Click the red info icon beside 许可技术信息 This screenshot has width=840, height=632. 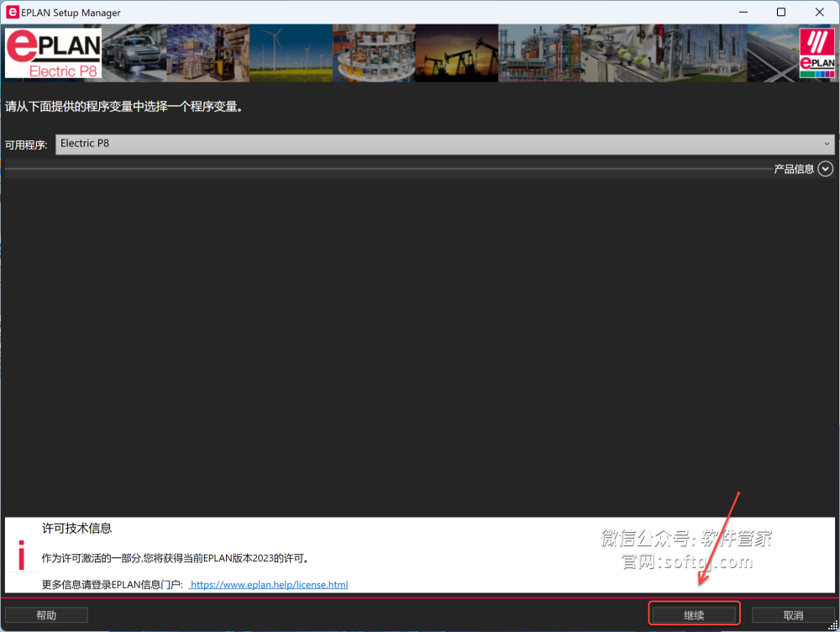point(22,555)
